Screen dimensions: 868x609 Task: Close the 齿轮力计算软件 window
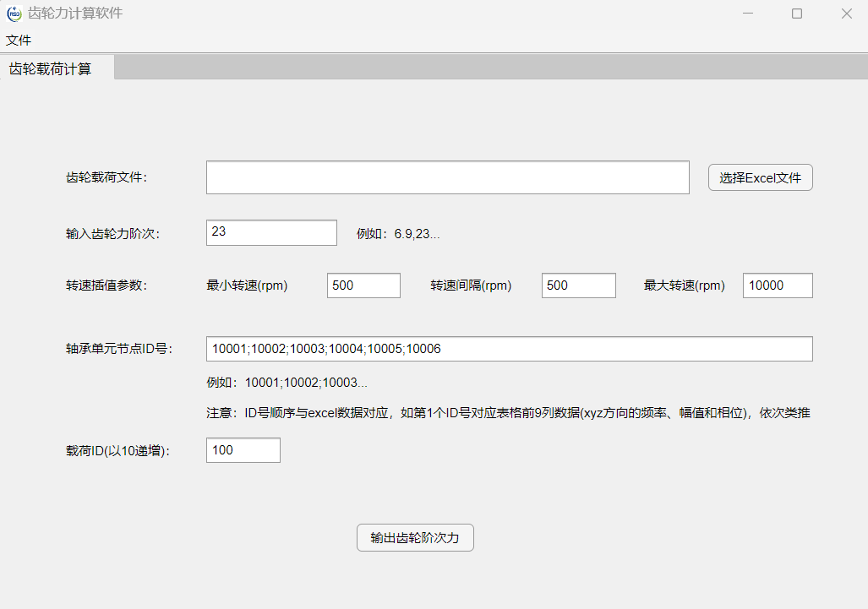tap(846, 14)
